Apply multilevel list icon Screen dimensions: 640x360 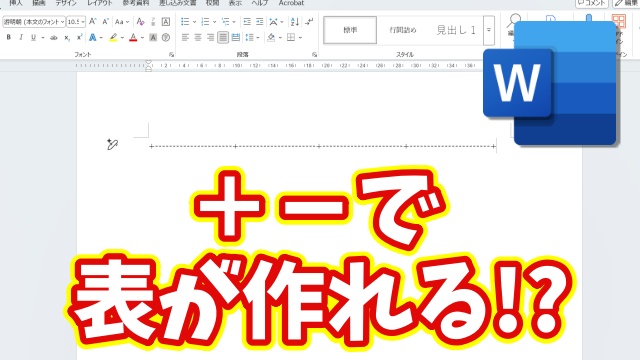(x=225, y=22)
